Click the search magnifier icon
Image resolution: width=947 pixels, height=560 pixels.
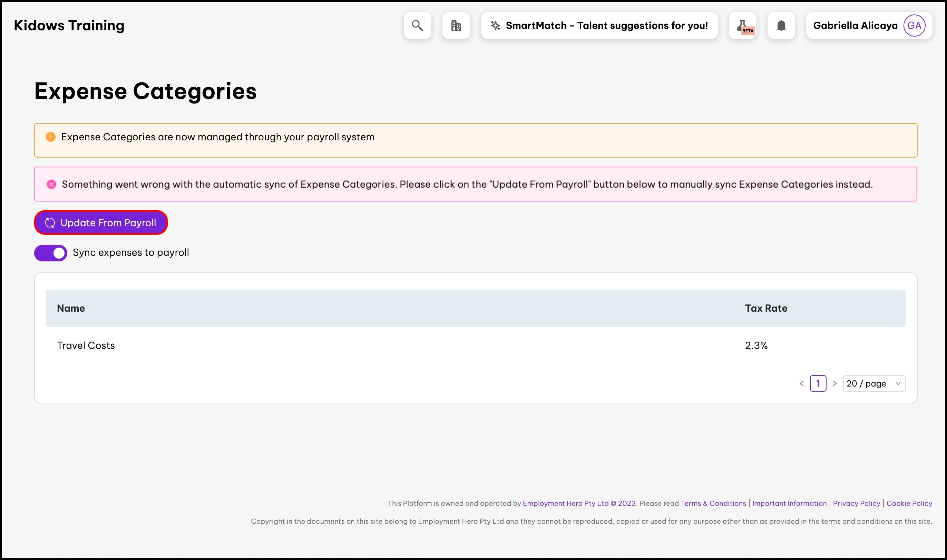click(417, 25)
